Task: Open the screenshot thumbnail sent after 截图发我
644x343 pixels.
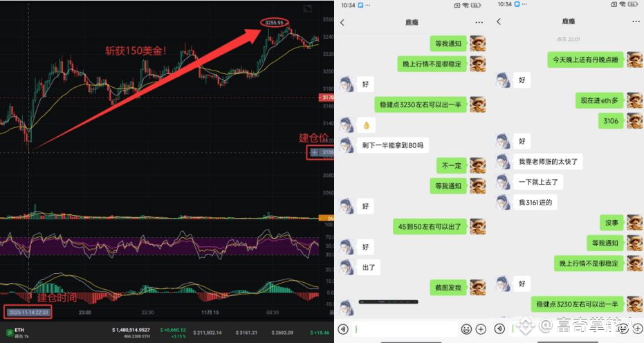Action: click(388, 302)
